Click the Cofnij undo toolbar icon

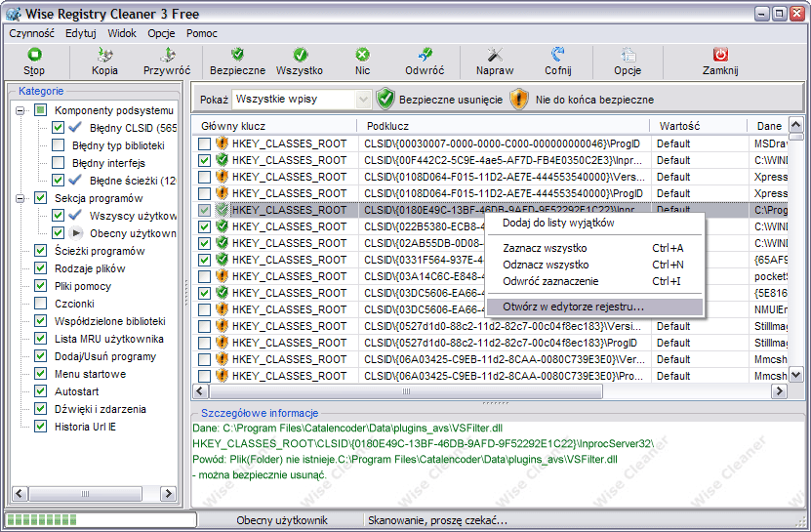[x=557, y=55]
